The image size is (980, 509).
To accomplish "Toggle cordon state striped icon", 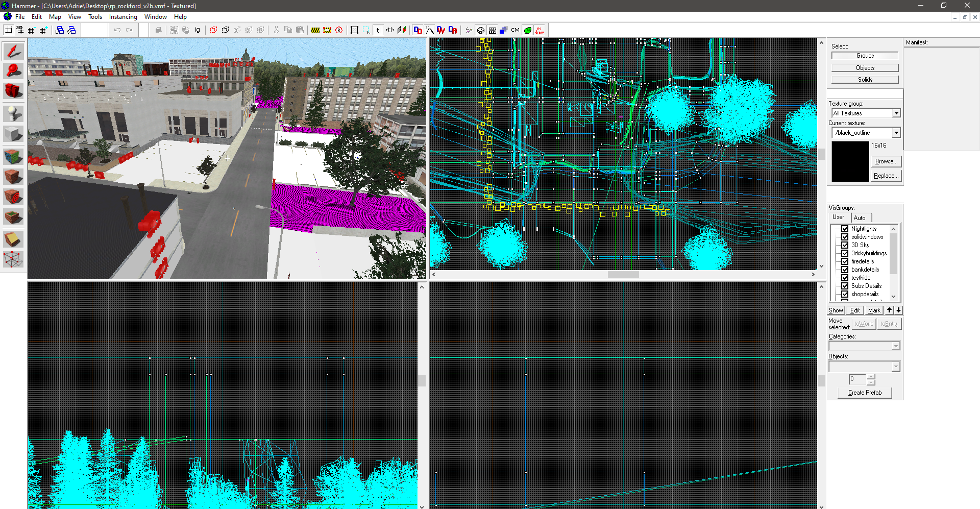I will pos(315,30).
